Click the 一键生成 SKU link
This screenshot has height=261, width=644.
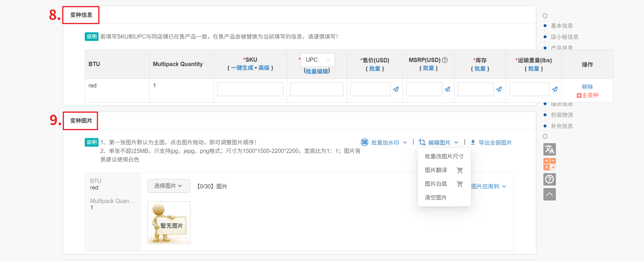[x=242, y=68]
